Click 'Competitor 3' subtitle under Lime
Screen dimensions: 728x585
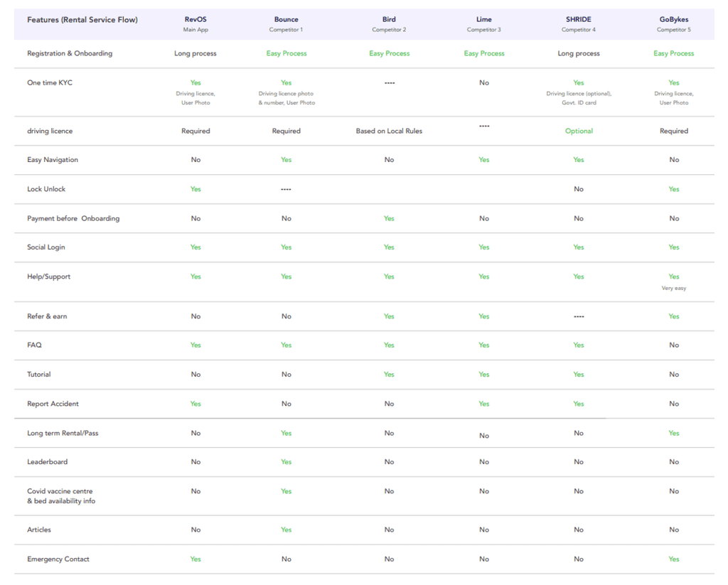tap(483, 30)
